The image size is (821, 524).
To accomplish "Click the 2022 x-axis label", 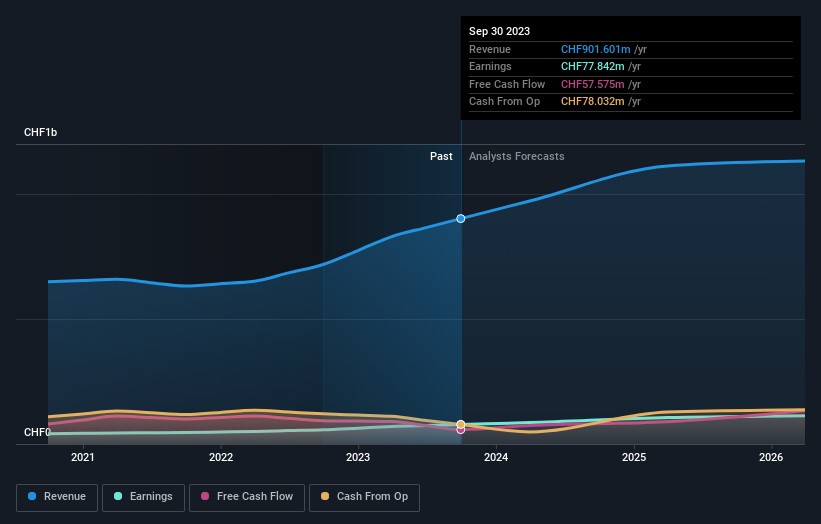I will coord(221,457).
